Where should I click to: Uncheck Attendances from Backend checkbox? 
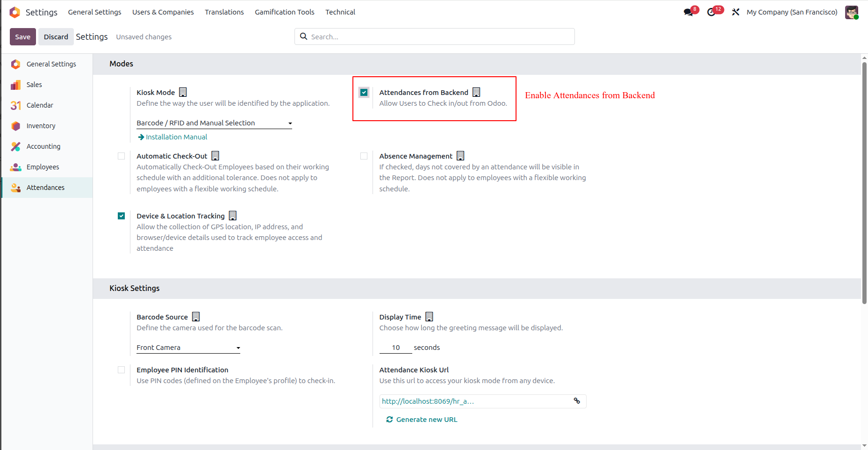click(364, 93)
